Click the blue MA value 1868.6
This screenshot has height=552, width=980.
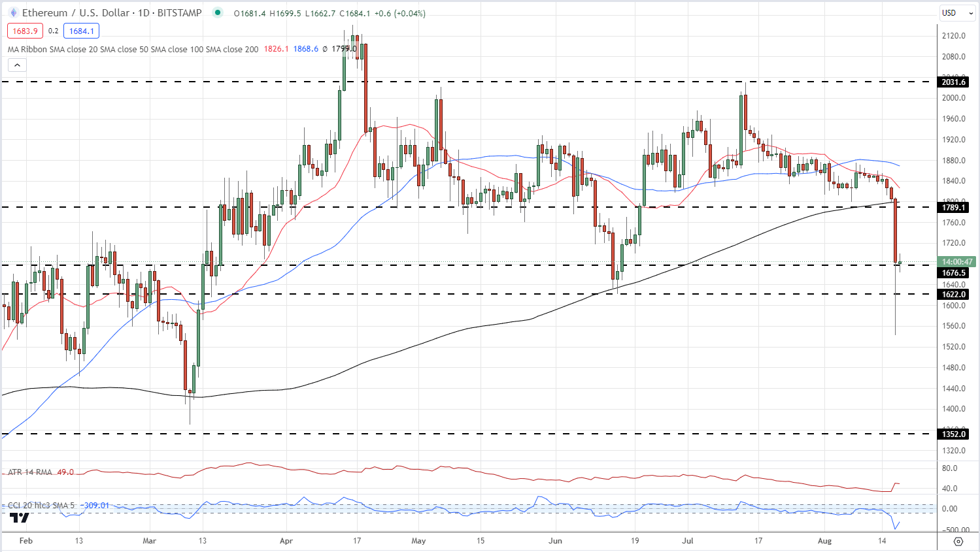point(306,49)
